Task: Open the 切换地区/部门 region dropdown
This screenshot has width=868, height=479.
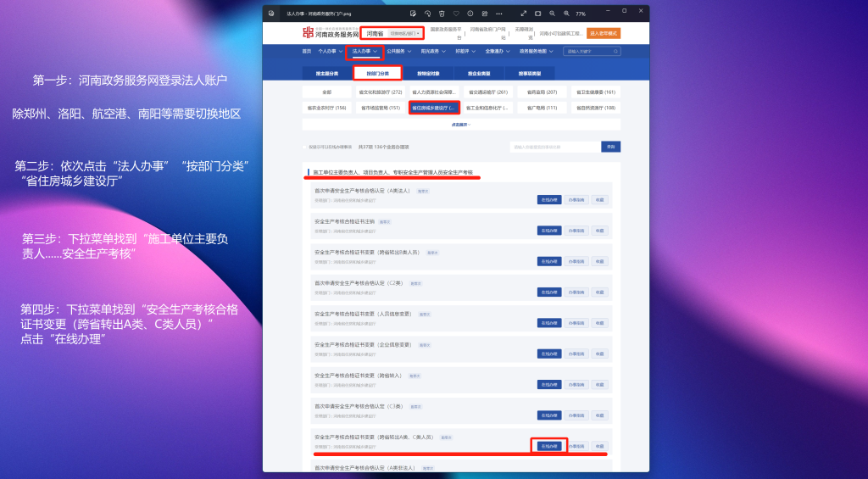Action: coord(404,34)
